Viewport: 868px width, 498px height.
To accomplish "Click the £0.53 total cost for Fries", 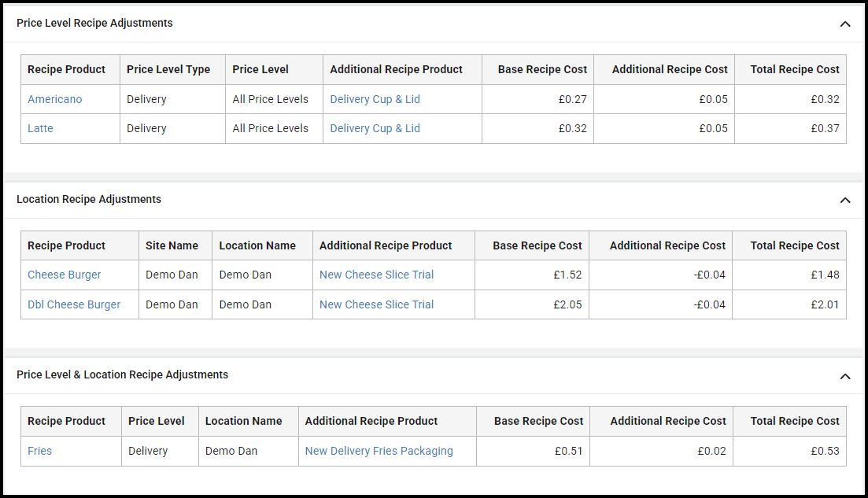I will [825, 451].
